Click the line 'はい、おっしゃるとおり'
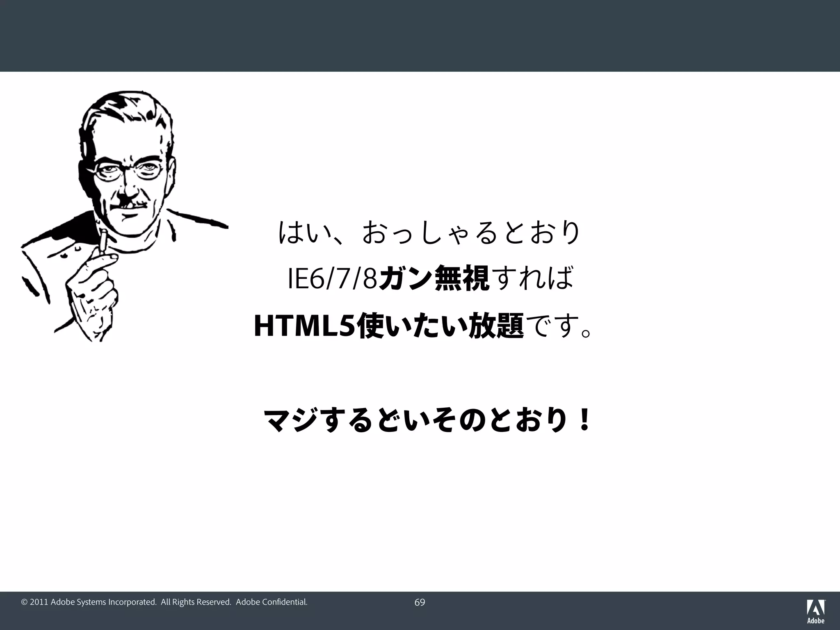Viewport: 840px width, 630px height. point(429,232)
